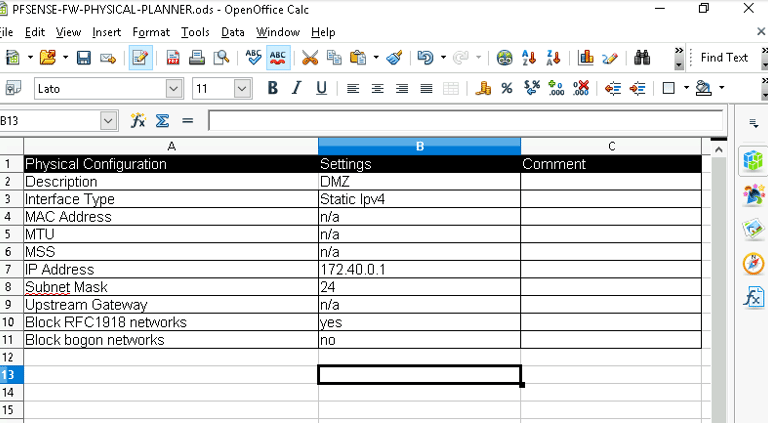Screen dimensions: 768x423
Task: Click the Find Text search field
Action: pos(724,58)
